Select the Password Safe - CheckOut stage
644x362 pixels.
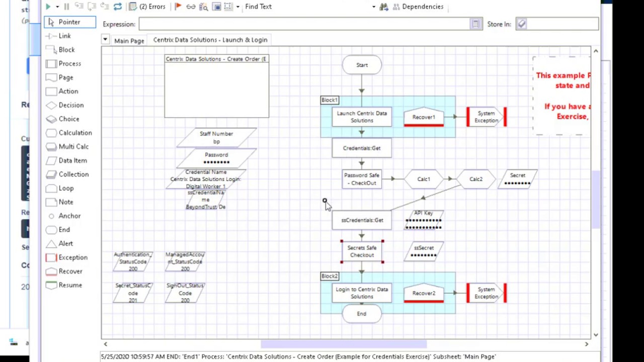362,179
